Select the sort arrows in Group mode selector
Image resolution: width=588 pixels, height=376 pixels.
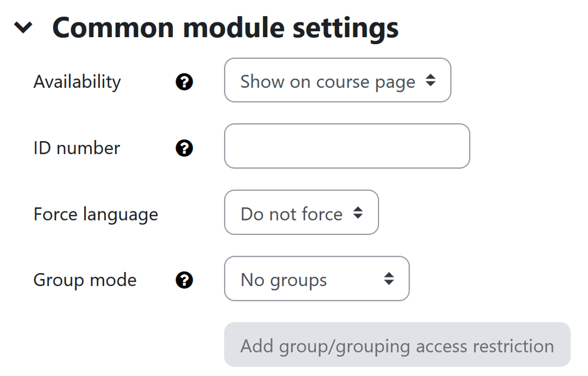click(x=388, y=278)
